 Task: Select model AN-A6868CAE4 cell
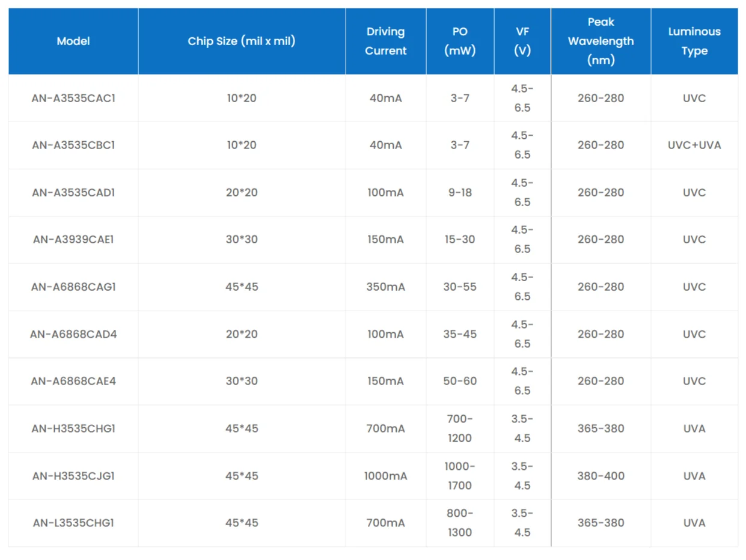[73, 382]
